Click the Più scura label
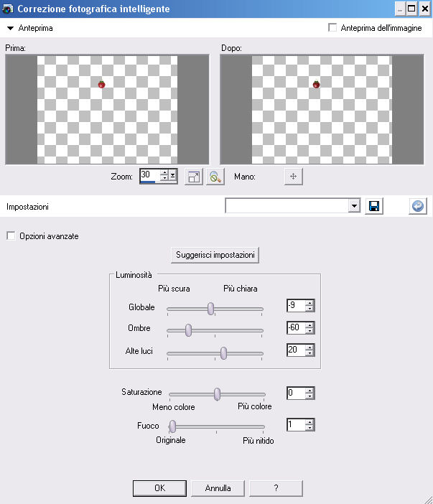Screen dimensions: 433x504 coord(174,289)
